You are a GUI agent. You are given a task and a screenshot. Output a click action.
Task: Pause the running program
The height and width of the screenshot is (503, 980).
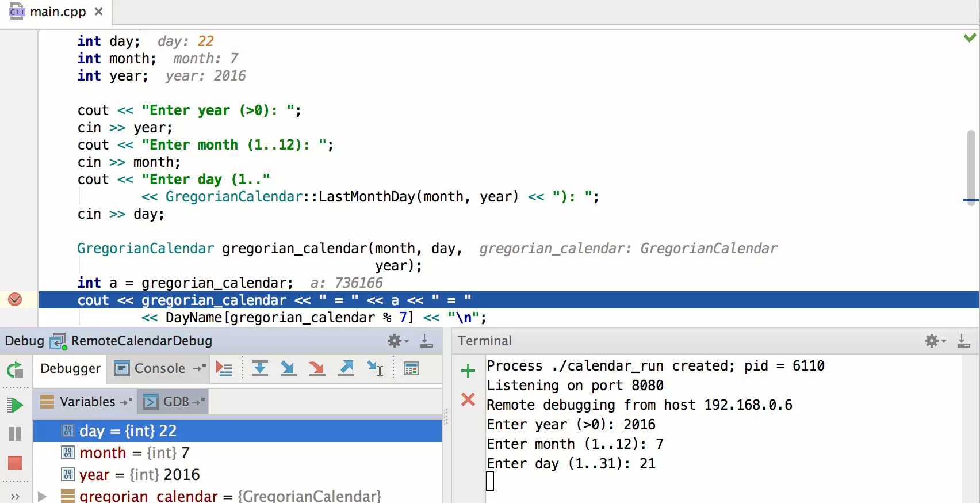tap(15, 434)
